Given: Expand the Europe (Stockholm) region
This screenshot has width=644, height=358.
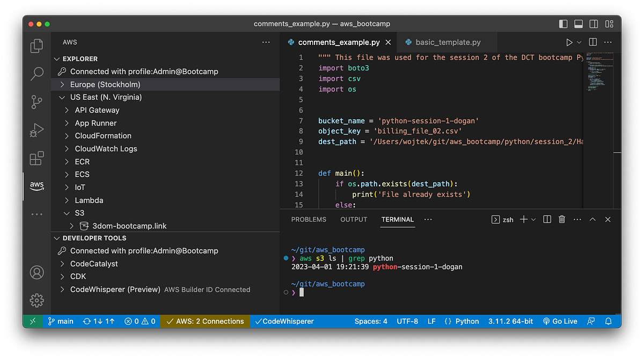Looking at the screenshot, I should point(63,84).
